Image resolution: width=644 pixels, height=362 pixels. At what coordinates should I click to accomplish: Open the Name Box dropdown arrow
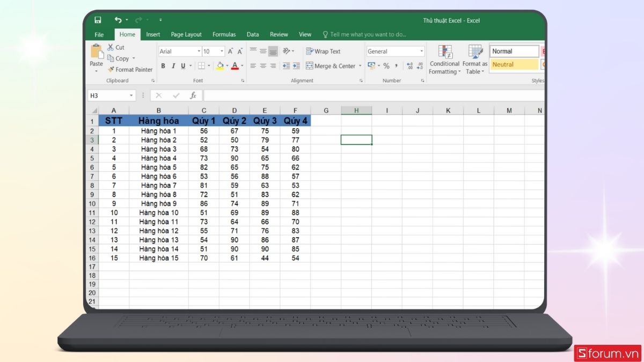131,95
